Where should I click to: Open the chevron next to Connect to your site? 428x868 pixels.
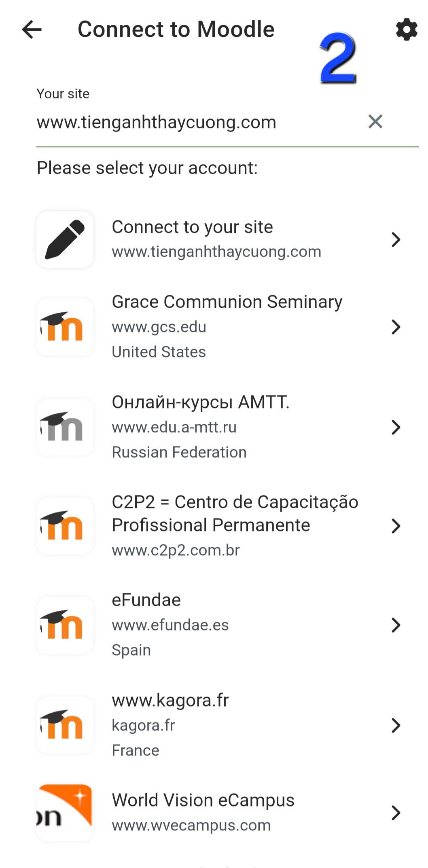click(396, 239)
